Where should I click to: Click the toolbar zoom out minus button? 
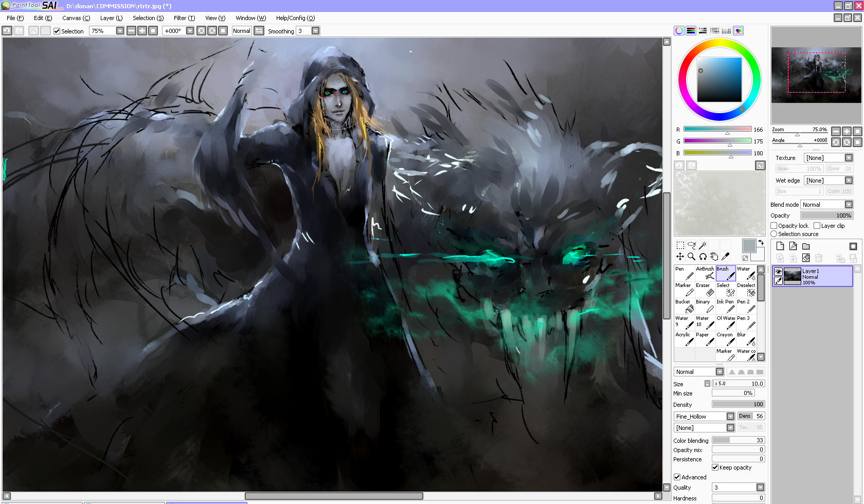tap(132, 31)
